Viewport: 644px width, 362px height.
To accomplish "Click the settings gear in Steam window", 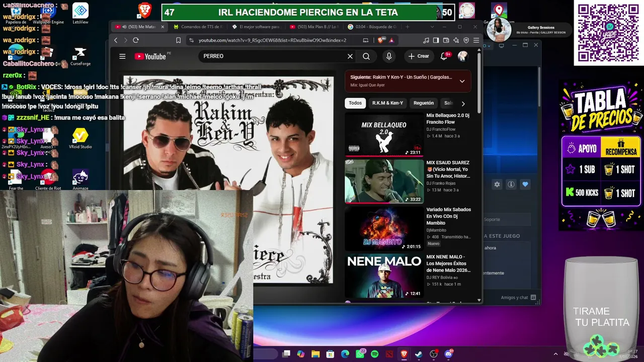I will (497, 185).
